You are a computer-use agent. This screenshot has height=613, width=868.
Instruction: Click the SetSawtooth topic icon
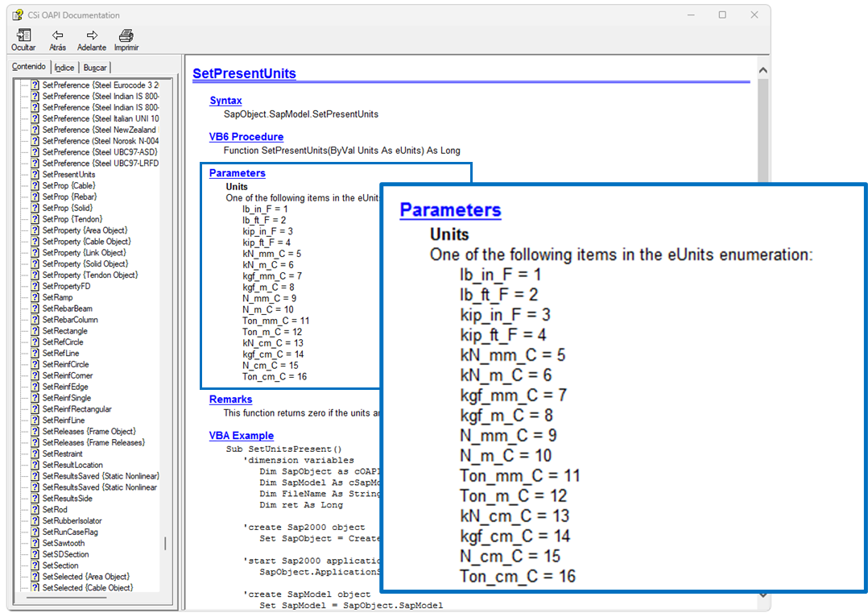35,543
